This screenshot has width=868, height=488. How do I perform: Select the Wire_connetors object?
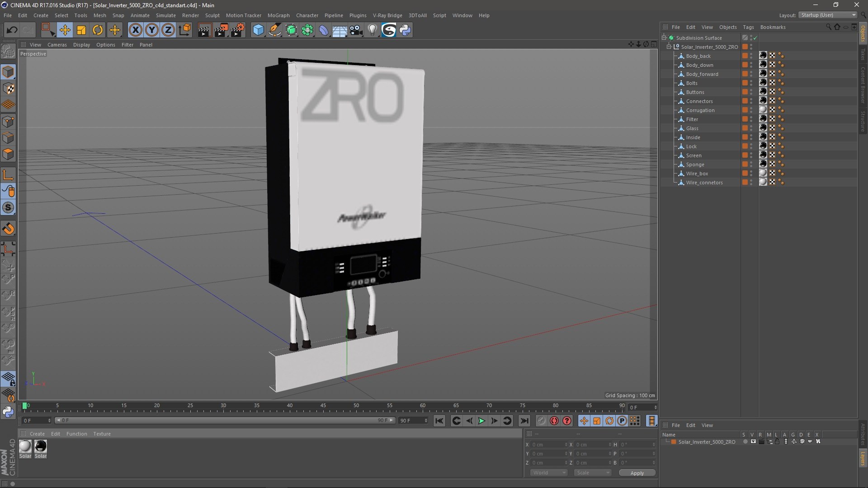(x=704, y=183)
